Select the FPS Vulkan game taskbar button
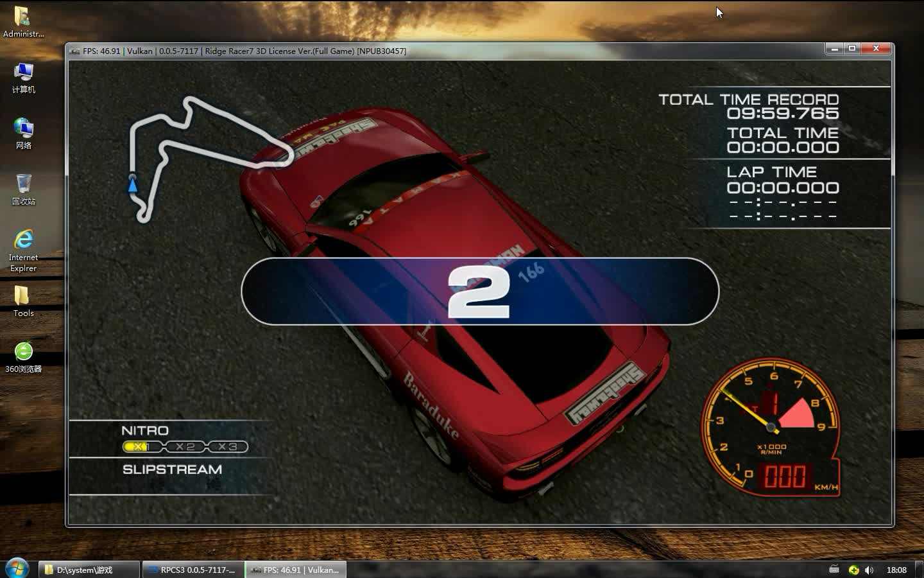This screenshot has width=924, height=578. click(x=295, y=570)
